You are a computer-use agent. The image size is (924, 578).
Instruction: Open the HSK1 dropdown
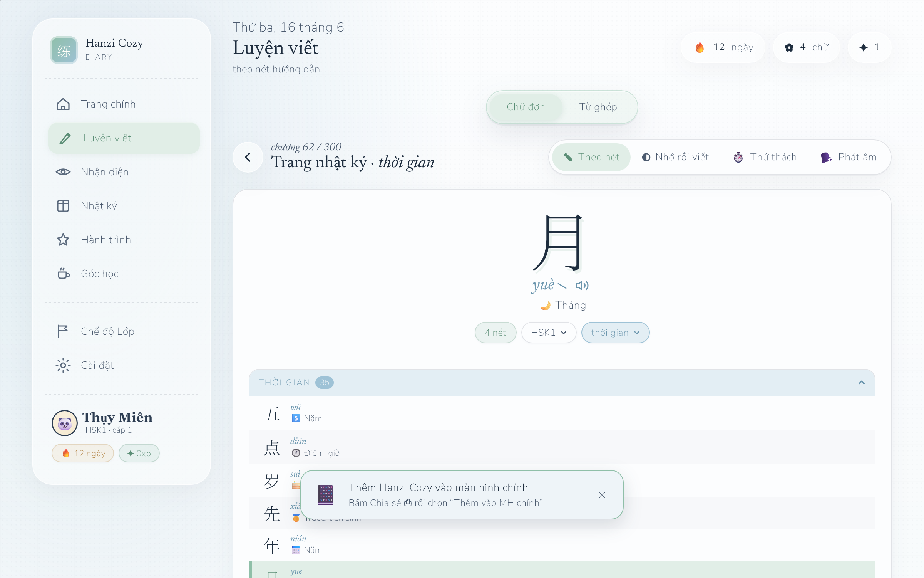pyautogui.click(x=549, y=333)
